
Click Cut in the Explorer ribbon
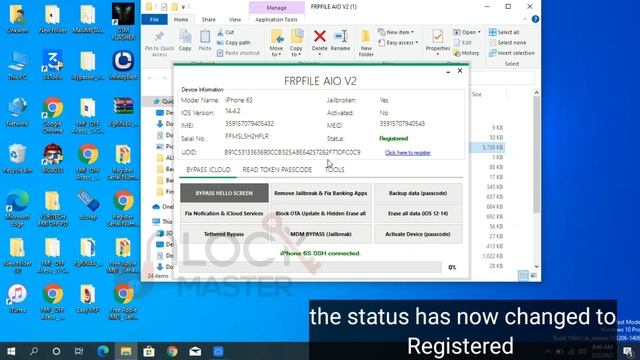[226, 32]
